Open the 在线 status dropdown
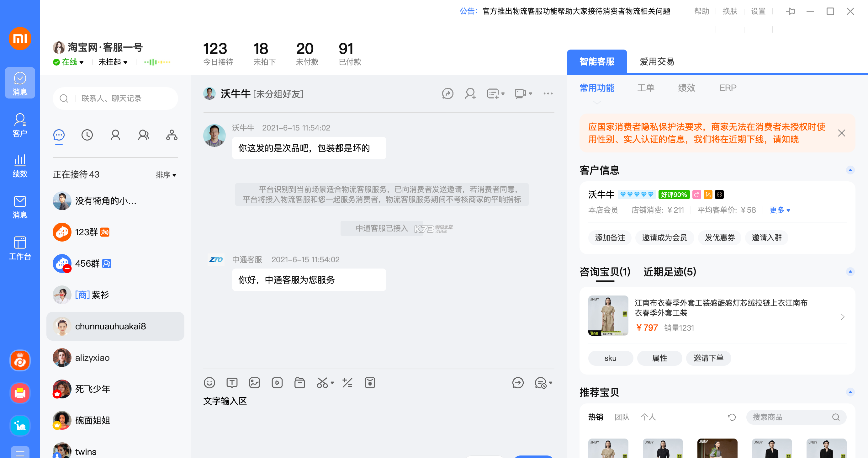This screenshot has width=868, height=458. coord(68,62)
